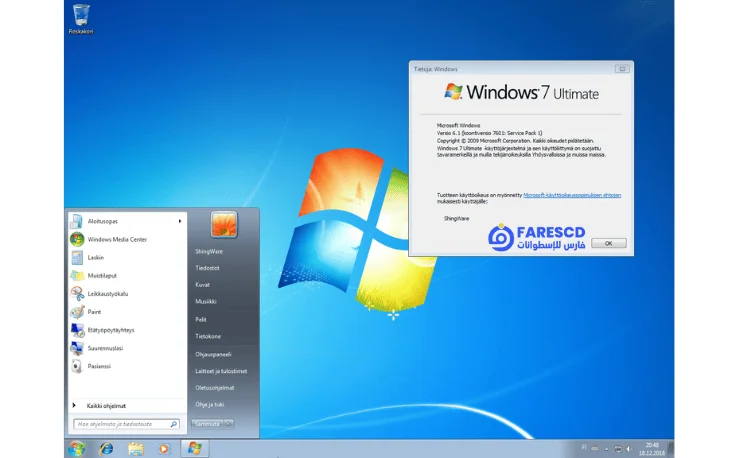Launch Windows Media Player from taskbar
The height and width of the screenshot is (458, 738).
point(164,449)
